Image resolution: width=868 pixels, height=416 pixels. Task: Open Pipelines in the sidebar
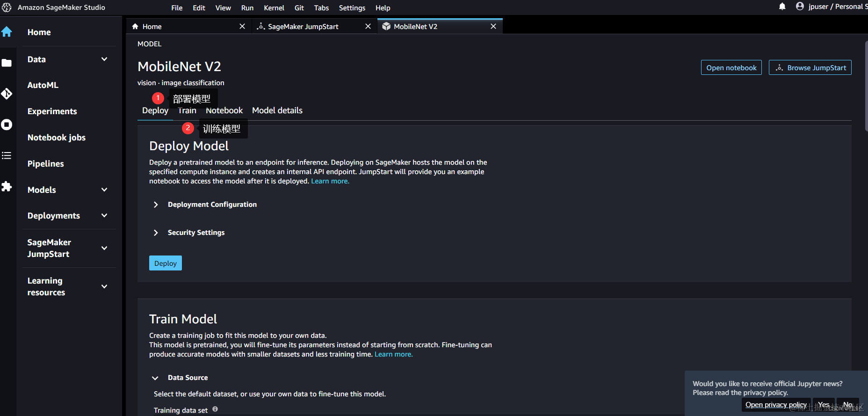coord(46,164)
